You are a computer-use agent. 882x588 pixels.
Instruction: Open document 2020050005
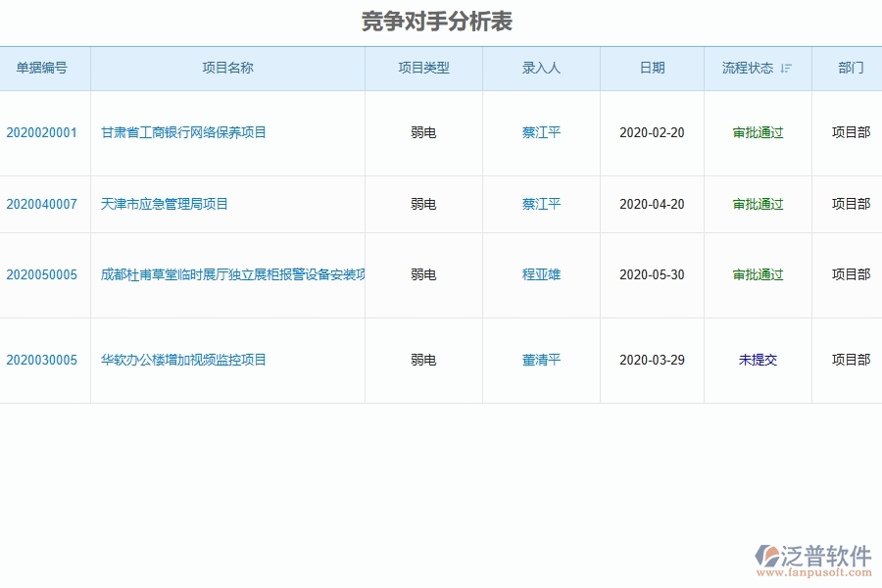click(43, 274)
